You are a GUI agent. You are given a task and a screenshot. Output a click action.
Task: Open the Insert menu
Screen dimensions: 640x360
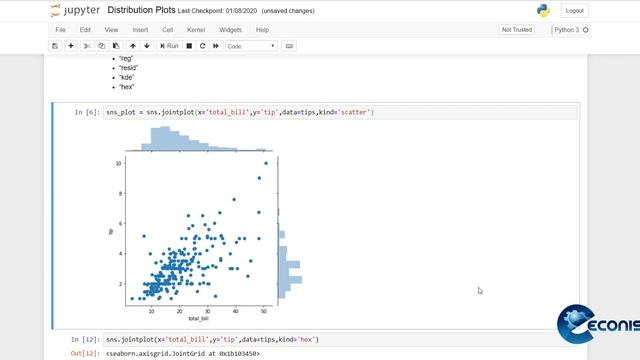[x=140, y=30]
